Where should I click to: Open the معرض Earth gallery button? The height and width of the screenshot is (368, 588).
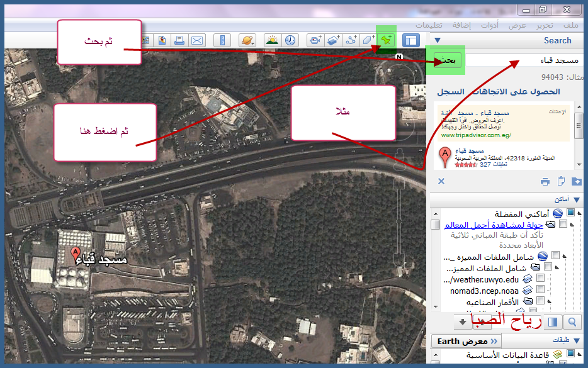[x=466, y=342]
